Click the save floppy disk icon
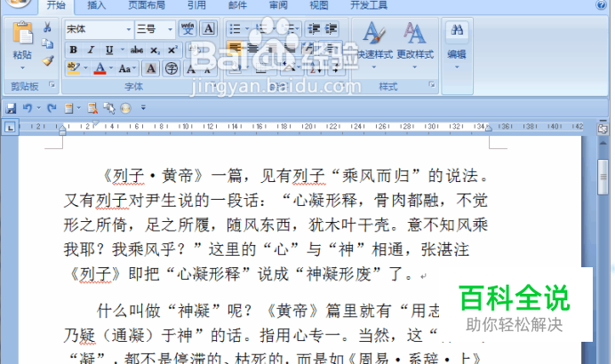 tap(11, 108)
